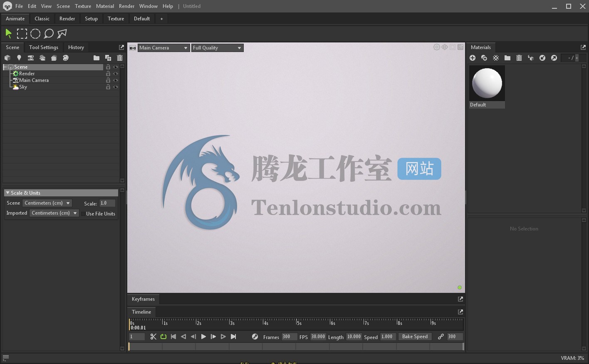Viewport: 589px width, 364px height.
Task: Add workspace layout with plus tab
Action: click(161, 19)
